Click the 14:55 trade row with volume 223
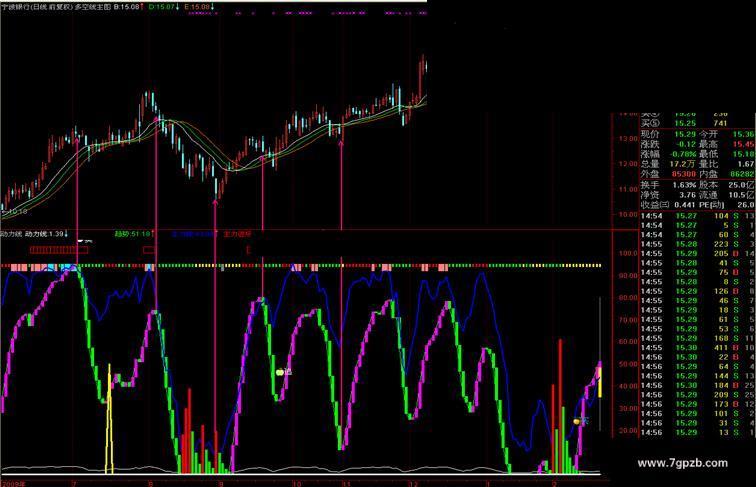The height and width of the screenshot is (487, 756). pos(698,244)
